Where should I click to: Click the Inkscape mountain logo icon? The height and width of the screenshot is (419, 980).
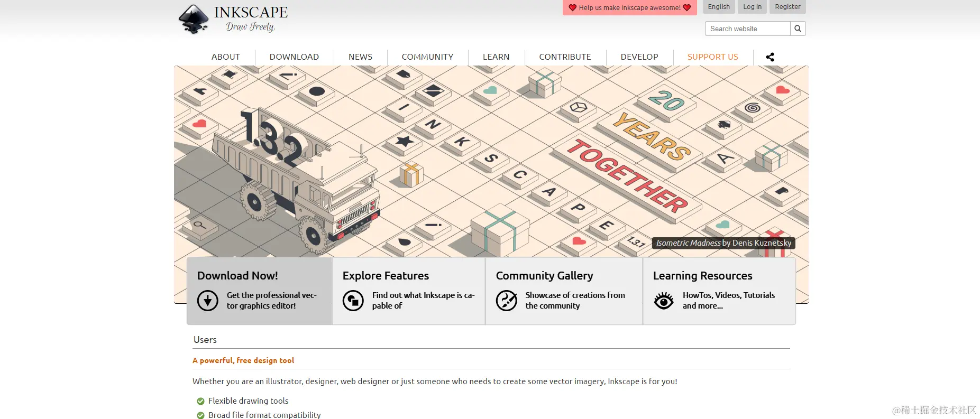(194, 20)
